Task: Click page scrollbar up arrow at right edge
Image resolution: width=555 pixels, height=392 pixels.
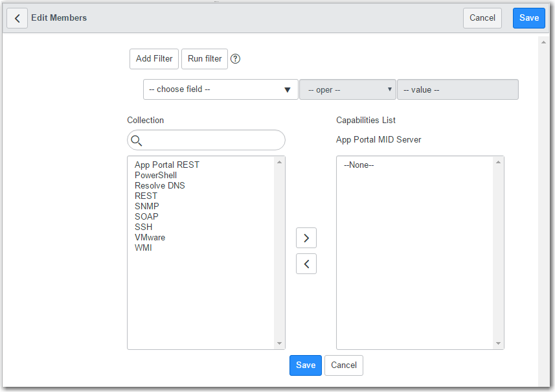Action: click(x=543, y=42)
